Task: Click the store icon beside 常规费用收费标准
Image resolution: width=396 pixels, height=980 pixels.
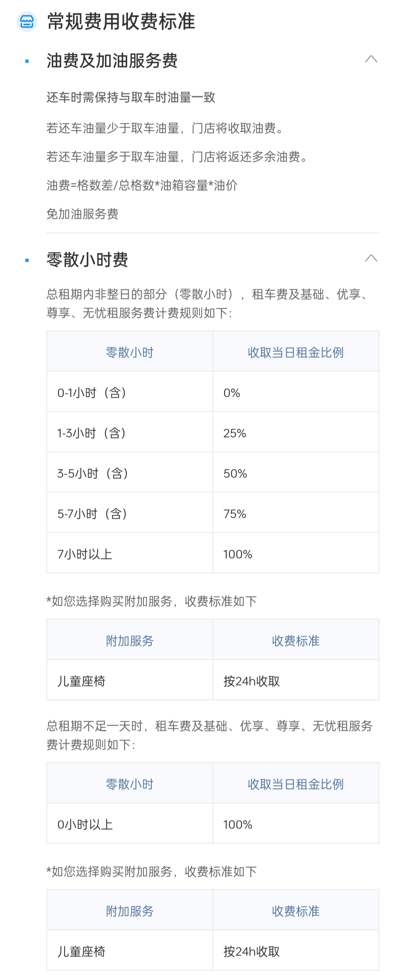Action: click(x=27, y=22)
